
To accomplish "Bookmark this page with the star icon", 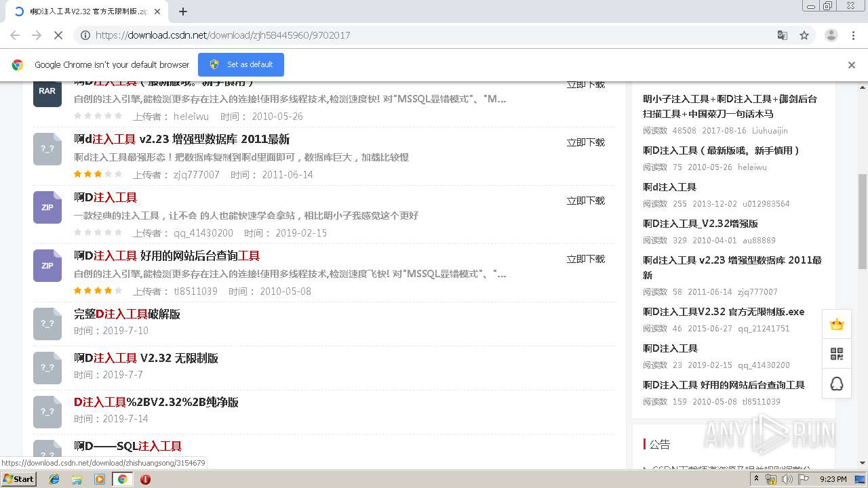I will click(x=804, y=35).
